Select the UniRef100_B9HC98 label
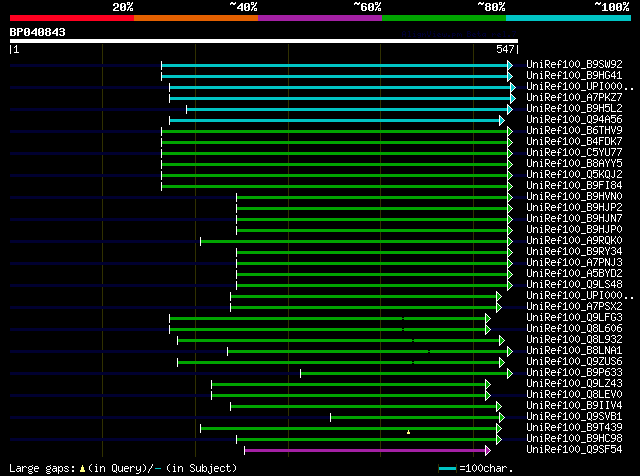This screenshot has height=476, width=640. coord(574,439)
